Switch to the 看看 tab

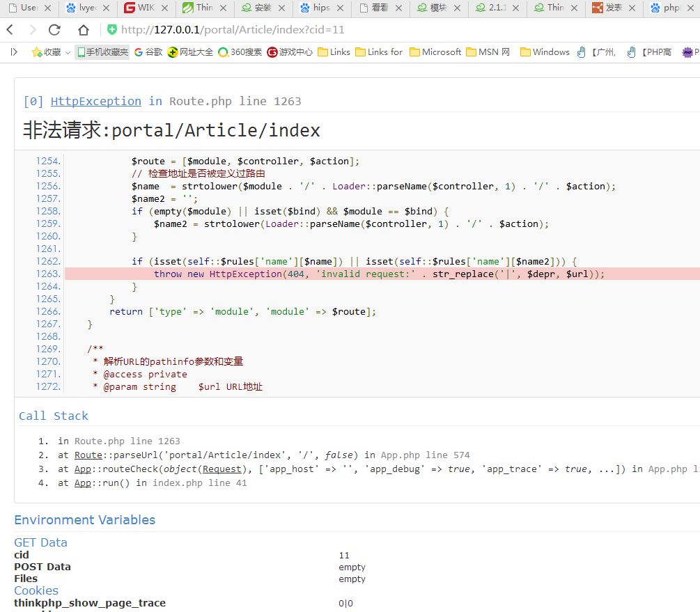pyautogui.click(x=380, y=8)
